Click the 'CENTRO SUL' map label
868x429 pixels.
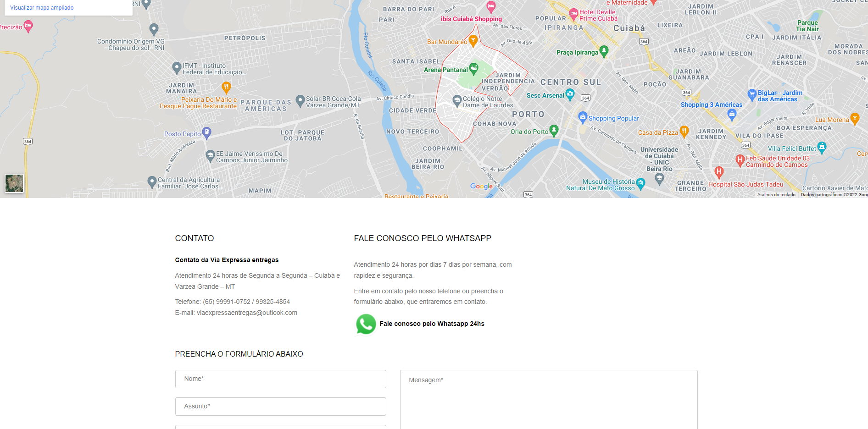[571, 82]
